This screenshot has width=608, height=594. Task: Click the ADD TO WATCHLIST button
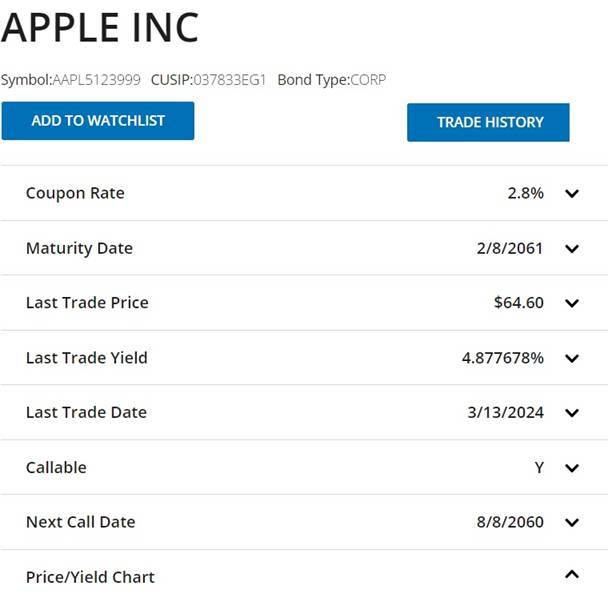click(98, 121)
